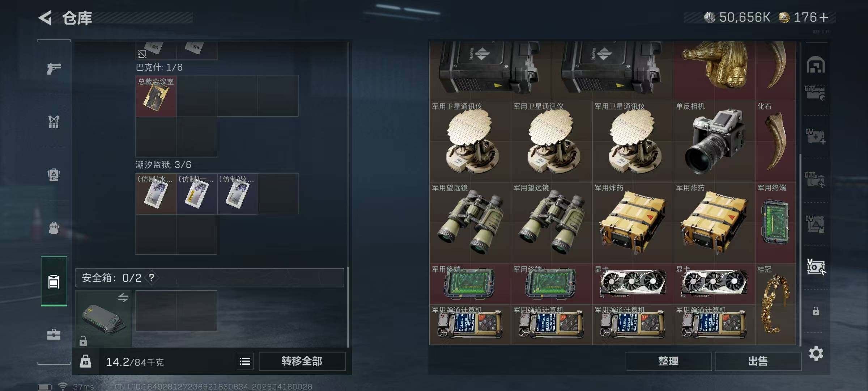Click the right inventory scrollbar
This screenshot has width=868, height=391.
click(x=800, y=250)
